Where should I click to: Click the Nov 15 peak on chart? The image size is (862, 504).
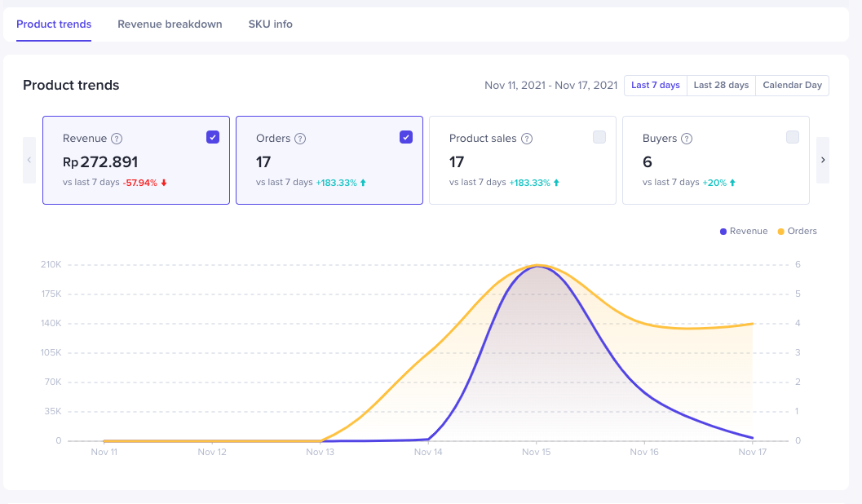click(x=537, y=267)
